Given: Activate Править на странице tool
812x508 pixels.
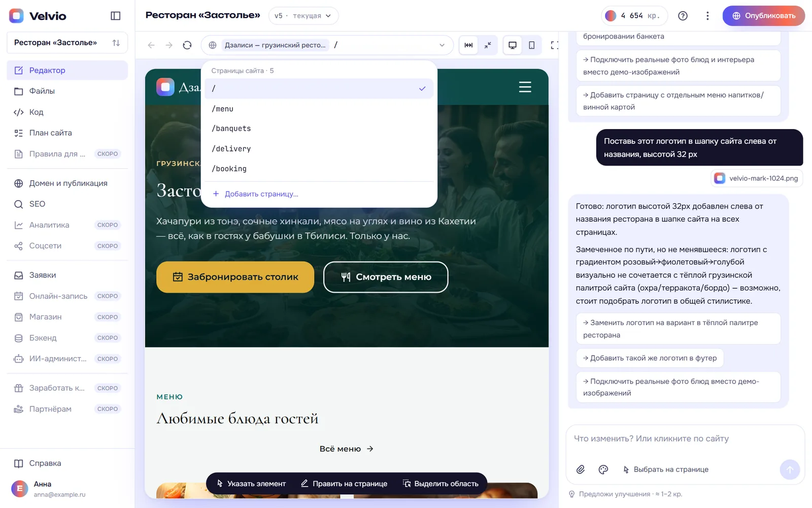Looking at the screenshot, I should tap(344, 484).
